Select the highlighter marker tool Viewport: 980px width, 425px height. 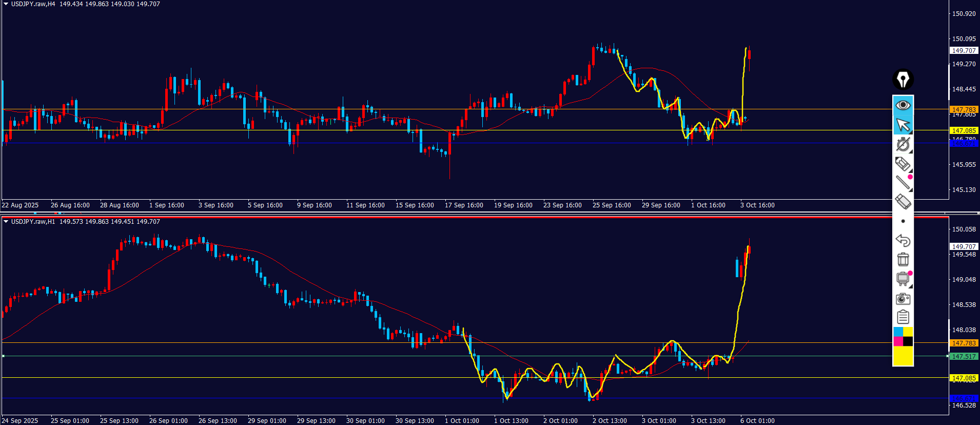point(903,164)
